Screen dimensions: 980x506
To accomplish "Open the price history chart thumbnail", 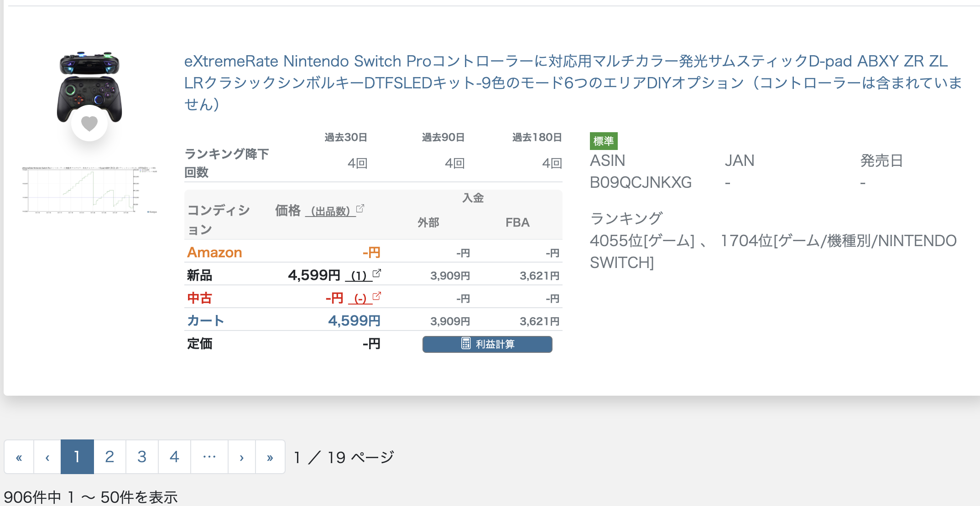I will [89, 190].
